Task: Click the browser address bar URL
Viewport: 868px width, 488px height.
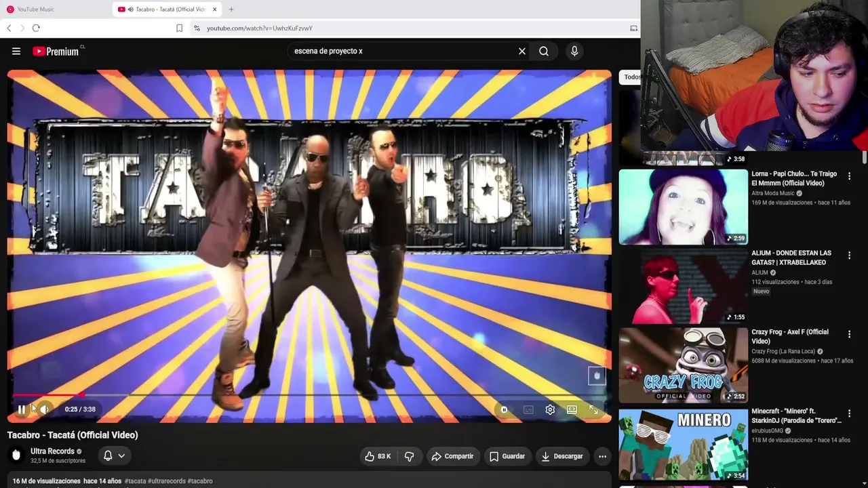Action: pos(260,28)
